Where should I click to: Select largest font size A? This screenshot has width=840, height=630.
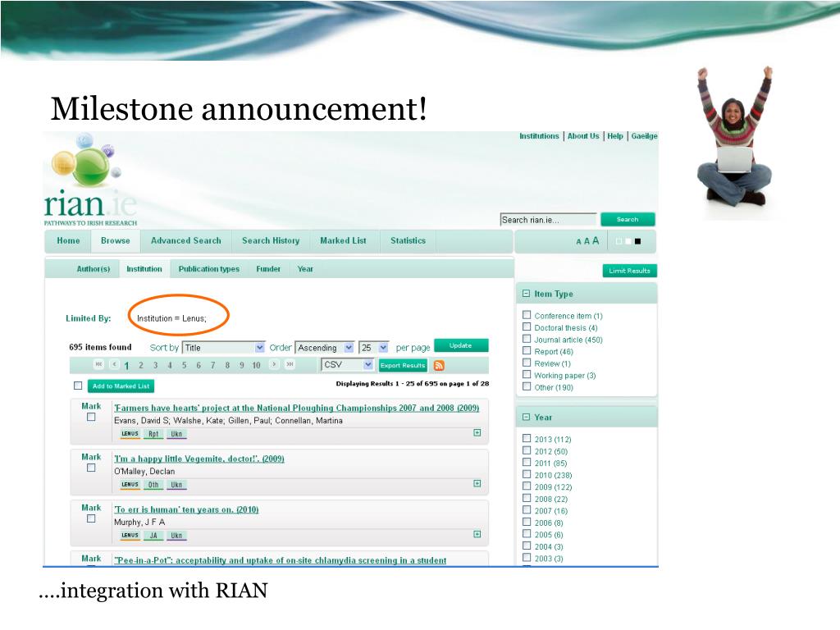[x=596, y=241]
